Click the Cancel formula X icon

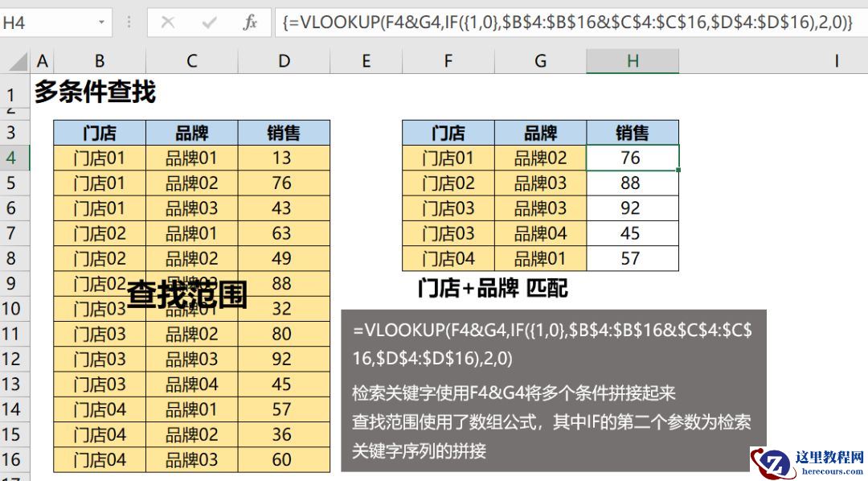pos(168,23)
